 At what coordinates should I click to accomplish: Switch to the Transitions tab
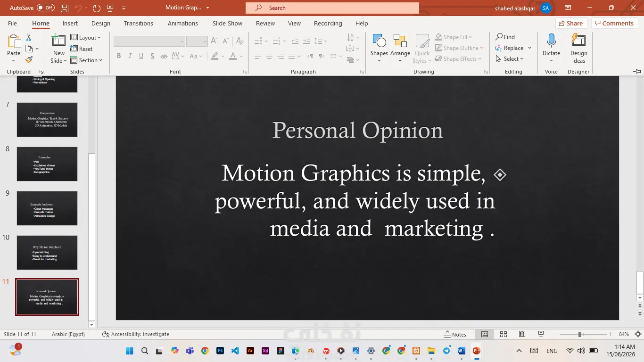coord(139,23)
